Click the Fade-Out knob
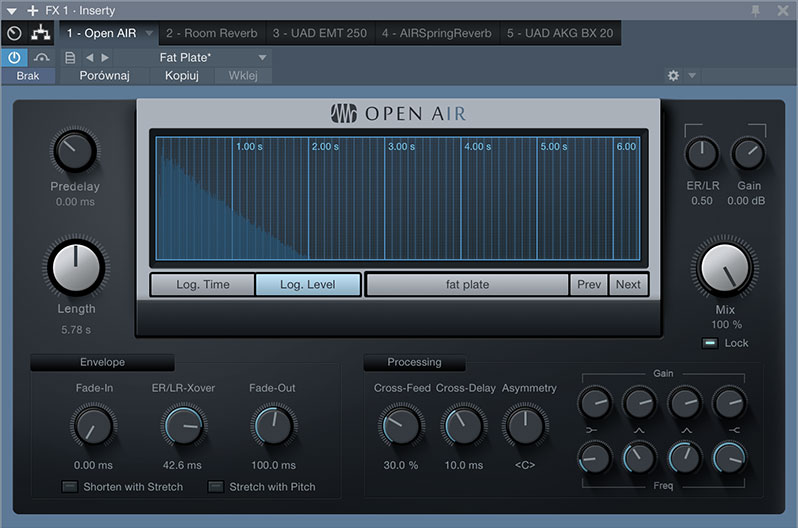Image resolution: width=798 pixels, height=528 pixels. (x=273, y=426)
